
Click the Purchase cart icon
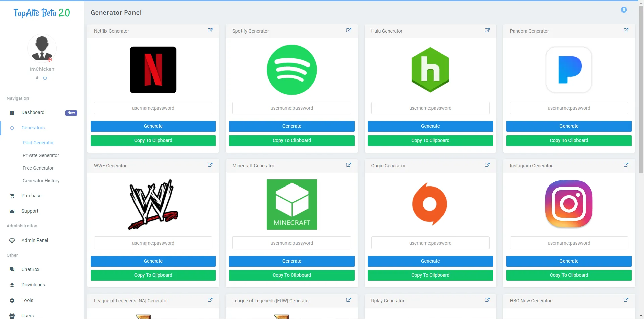pyautogui.click(x=12, y=196)
